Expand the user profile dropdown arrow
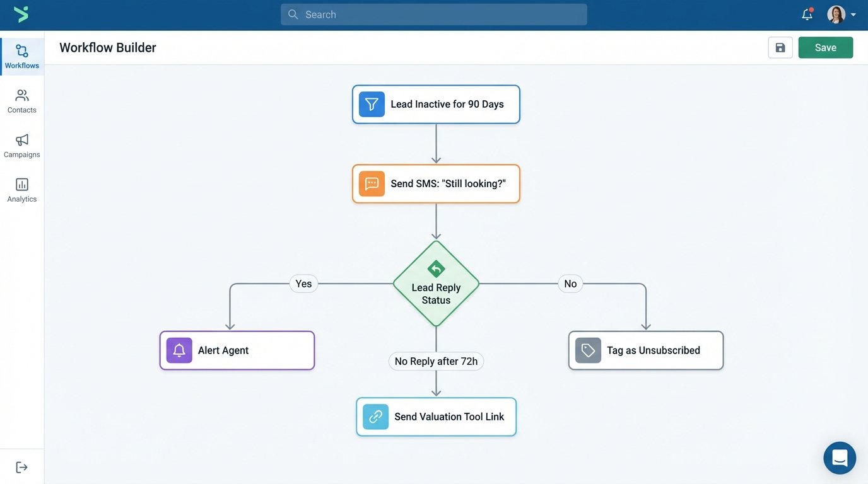 (x=853, y=14)
